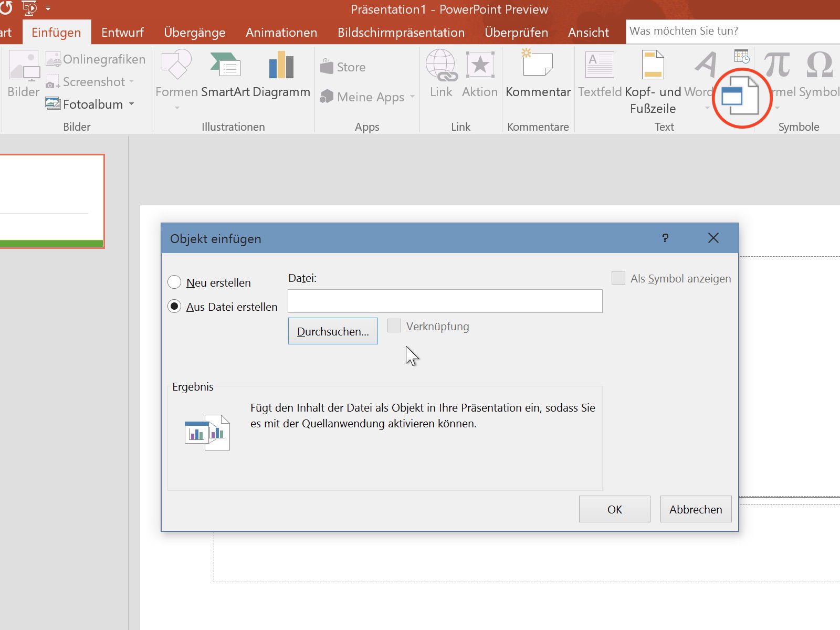Image resolution: width=840 pixels, height=630 pixels.
Task: Click the start-from-beginning quick access icon
Action: tap(29, 8)
